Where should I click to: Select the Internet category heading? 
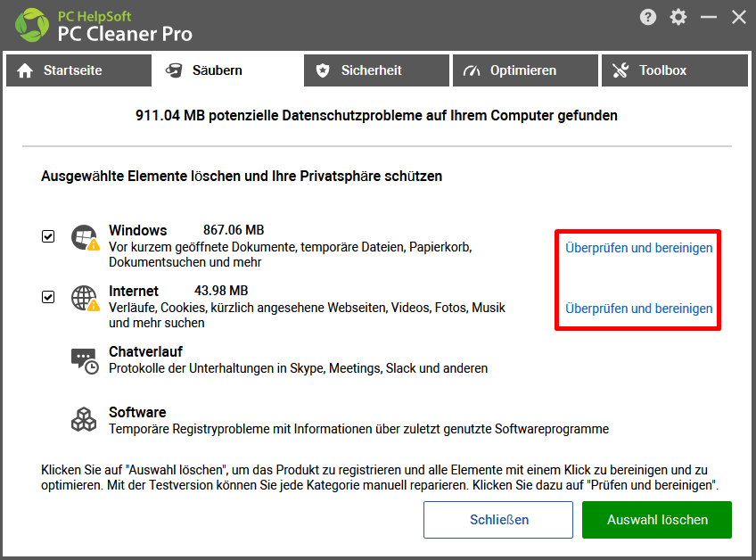[x=134, y=291]
